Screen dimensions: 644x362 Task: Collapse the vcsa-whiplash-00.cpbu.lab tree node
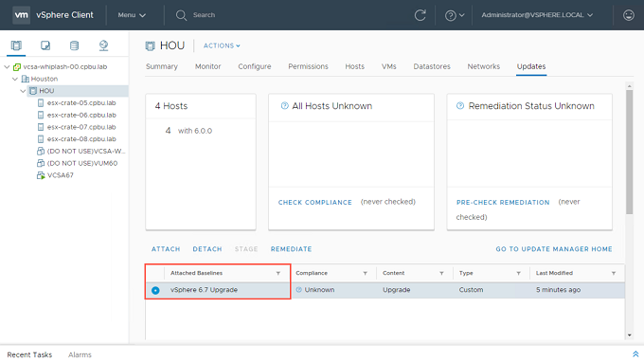click(x=7, y=66)
